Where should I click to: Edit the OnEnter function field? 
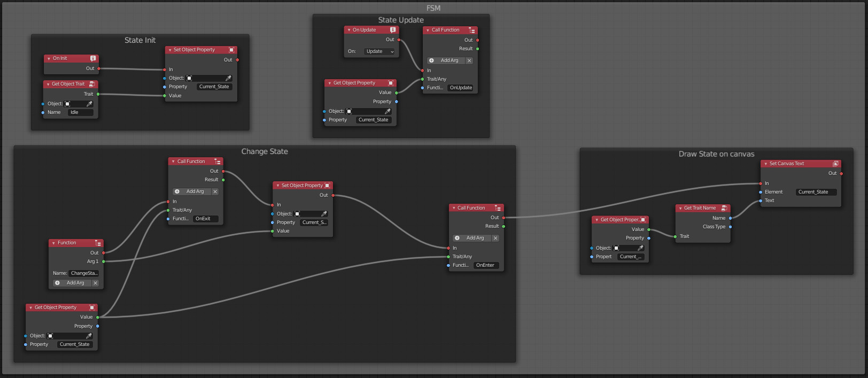[486, 265]
